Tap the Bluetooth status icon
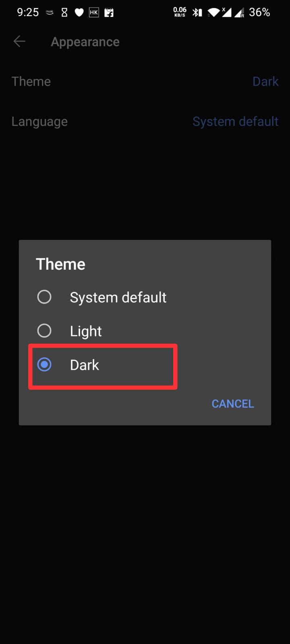The image size is (290, 644). [x=197, y=12]
